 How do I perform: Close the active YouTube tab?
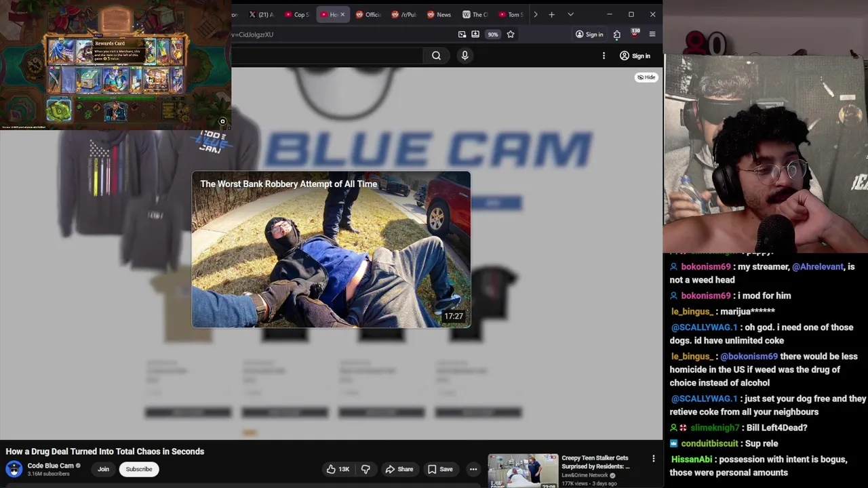342,14
